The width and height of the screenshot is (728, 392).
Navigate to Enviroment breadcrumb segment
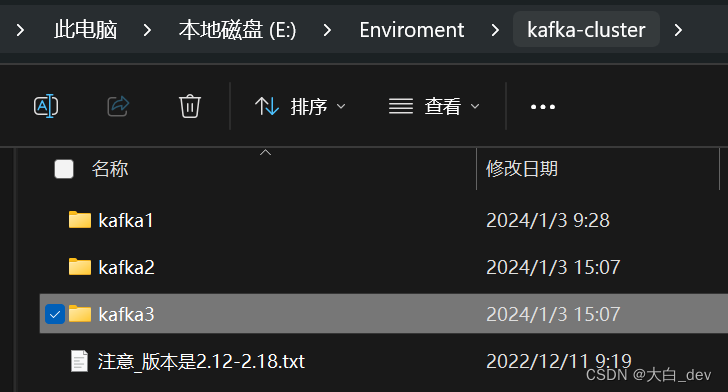[412, 30]
